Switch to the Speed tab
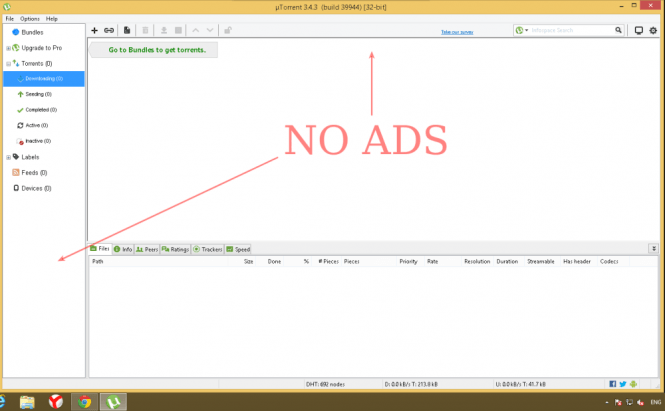This screenshot has width=665, height=411. pyautogui.click(x=238, y=249)
